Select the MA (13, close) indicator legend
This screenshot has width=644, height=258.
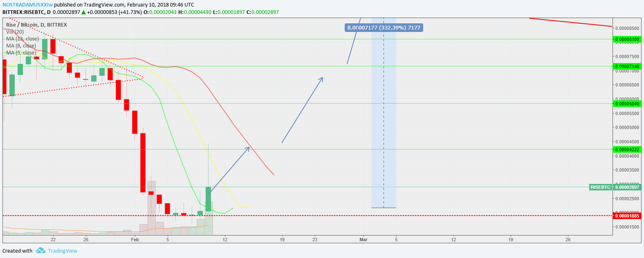(x=22, y=39)
